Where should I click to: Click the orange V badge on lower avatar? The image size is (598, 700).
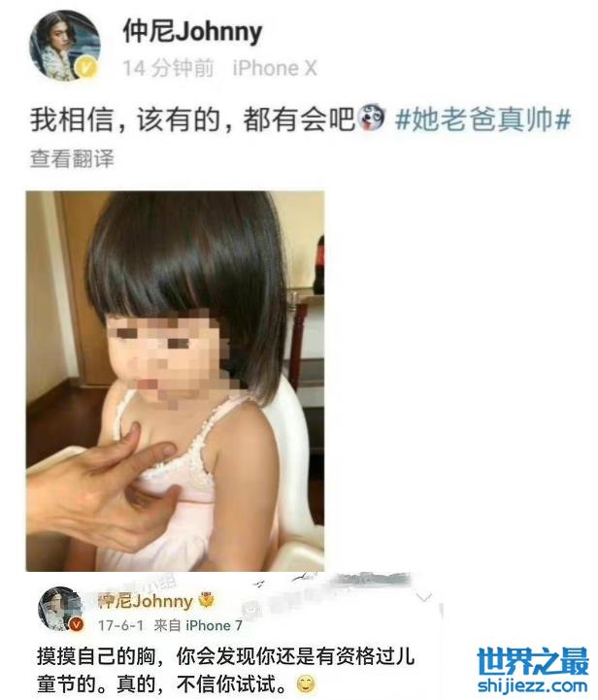point(77,624)
